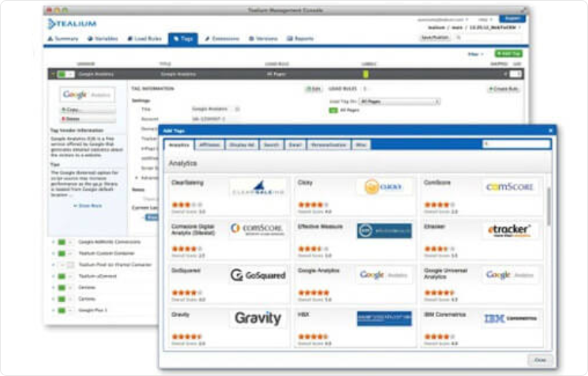Image resolution: width=588 pixels, height=376 pixels.
Task: Go to the Load Rules tab
Action: click(x=144, y=38)
